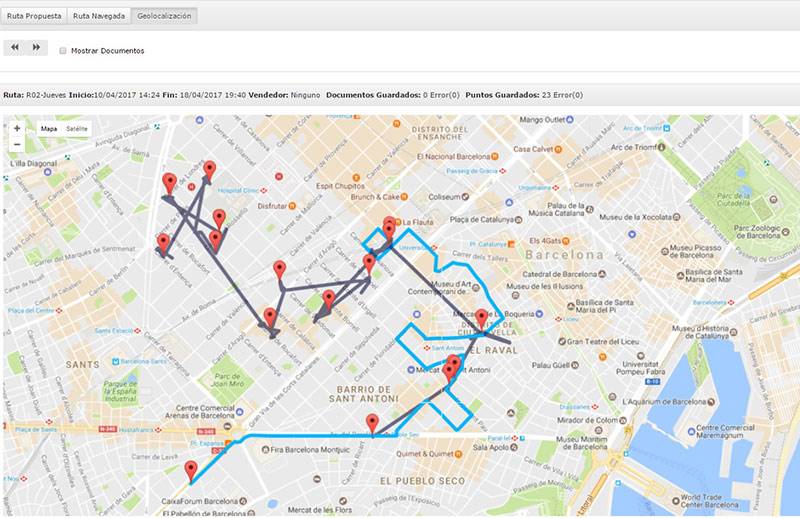This screenshot has width=800, height=518.
Task: Zoom out the map with minus button
Action: click(x=17, y=144)
